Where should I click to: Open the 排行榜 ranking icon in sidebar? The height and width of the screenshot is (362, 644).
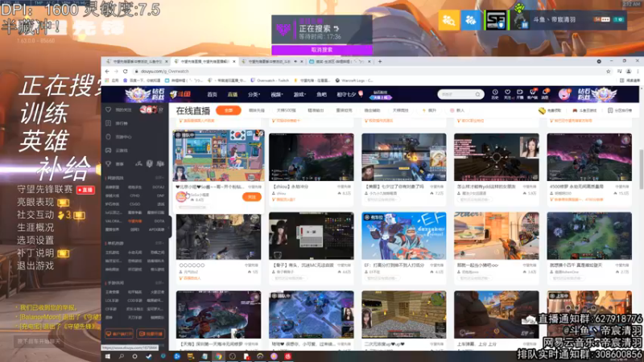tap(109, 123)
